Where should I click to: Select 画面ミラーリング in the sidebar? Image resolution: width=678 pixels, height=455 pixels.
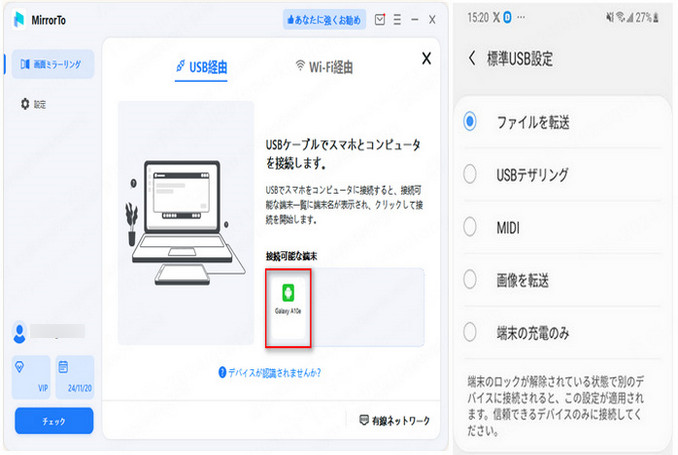(53, 64)
